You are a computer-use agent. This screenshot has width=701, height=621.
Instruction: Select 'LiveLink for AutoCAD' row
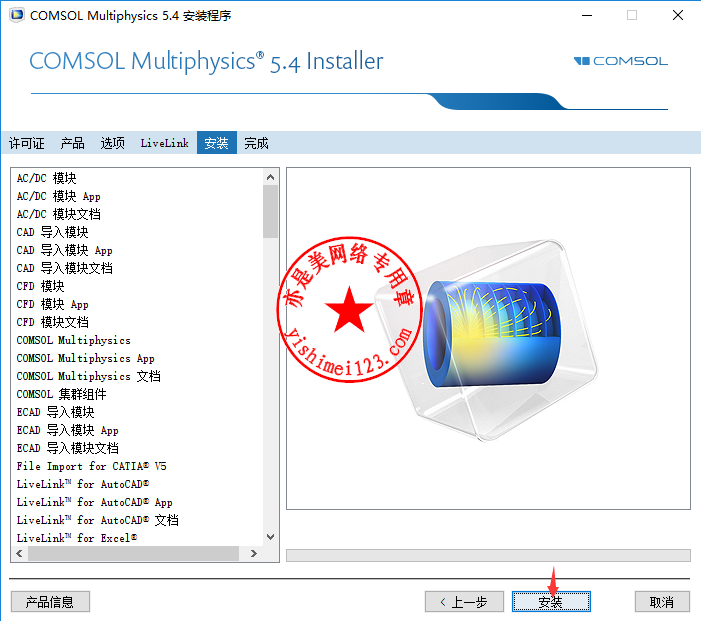(x=139, y=484)
